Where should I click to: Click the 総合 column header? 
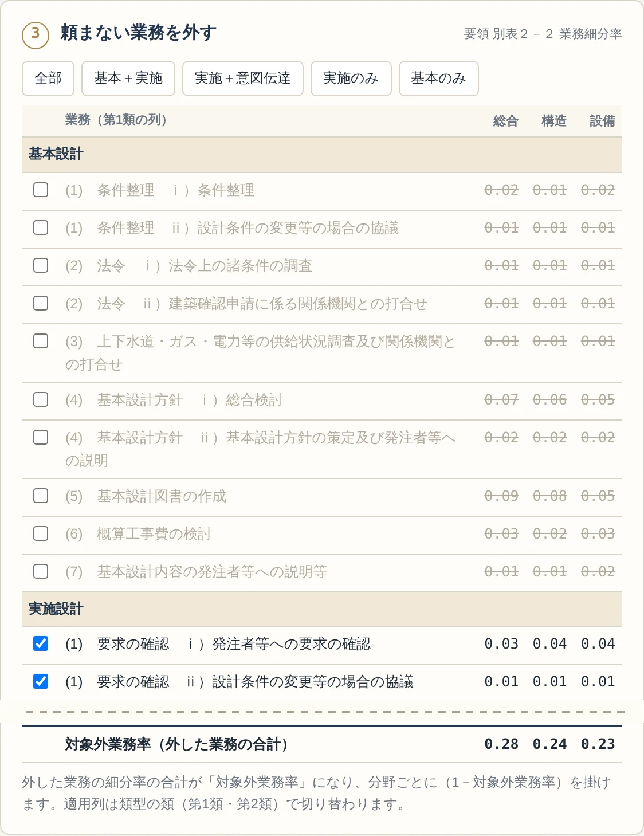pyautogui.click(x=506, y=121)
